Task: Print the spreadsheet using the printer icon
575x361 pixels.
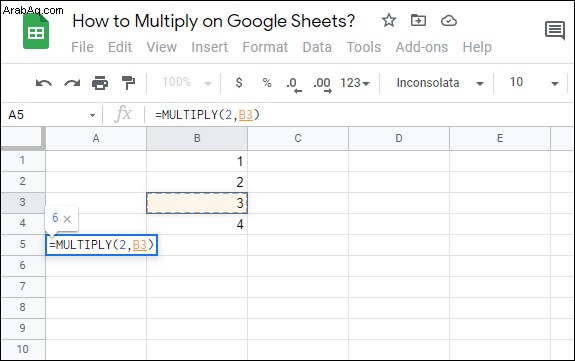Action: tap(100, 83)
